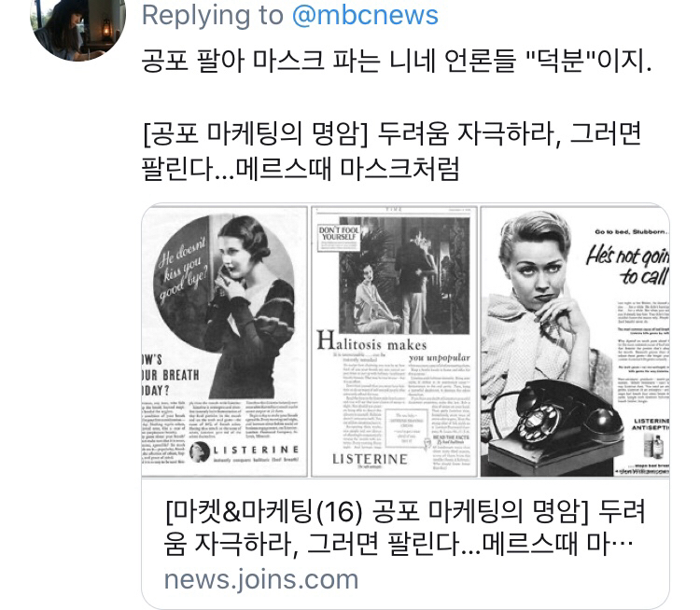
Task: Click the 'Halitosis makes' headline in middle ad
Action: pyautogui.click(x=371, y=341)
